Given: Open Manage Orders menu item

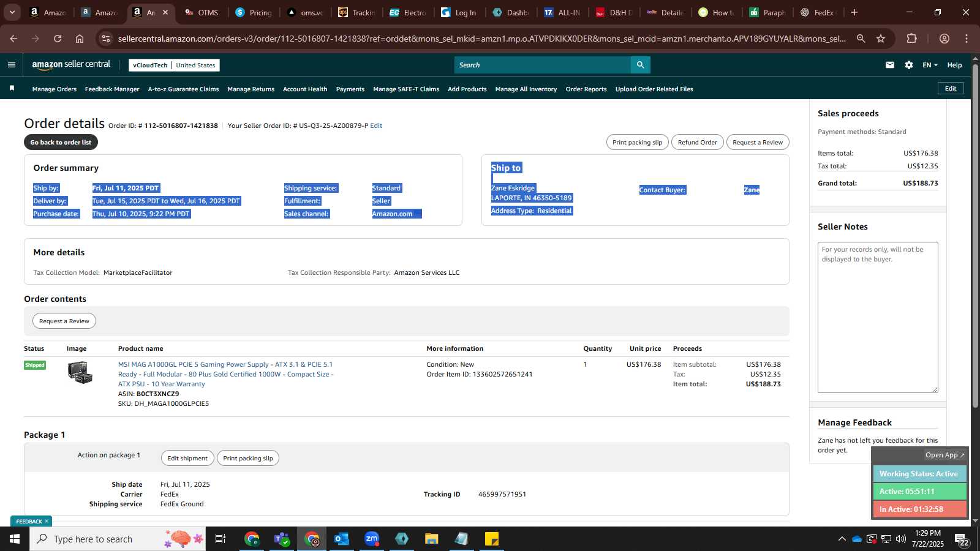Looking at the screenshot, I should click(x=55, y=89).
